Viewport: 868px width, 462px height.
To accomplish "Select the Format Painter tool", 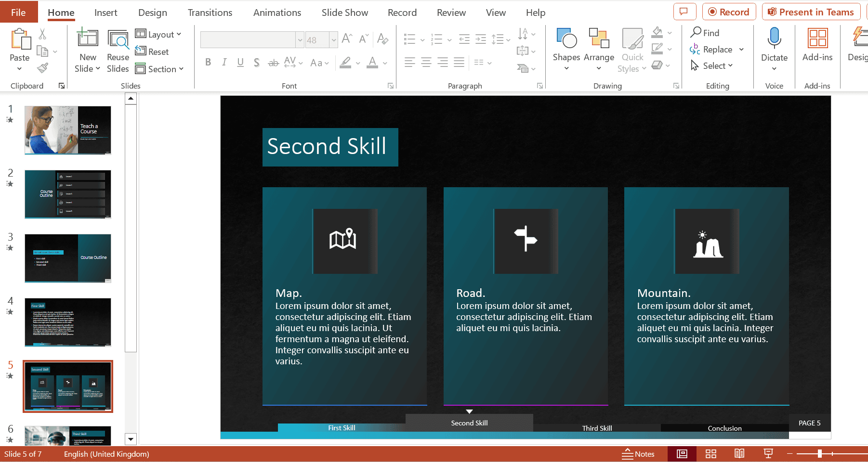I will click(x=42, y=68).
